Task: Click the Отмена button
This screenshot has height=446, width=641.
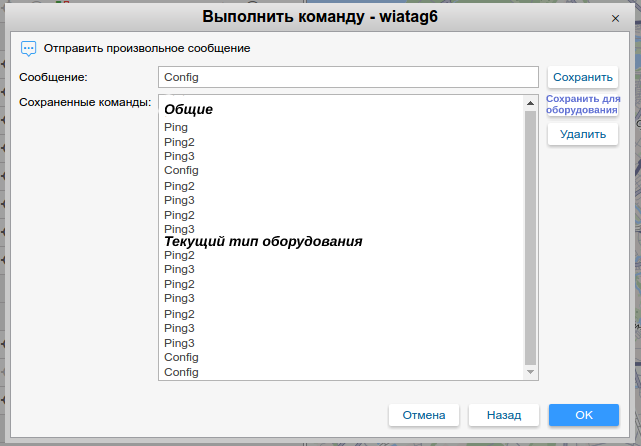Action: 424,415
